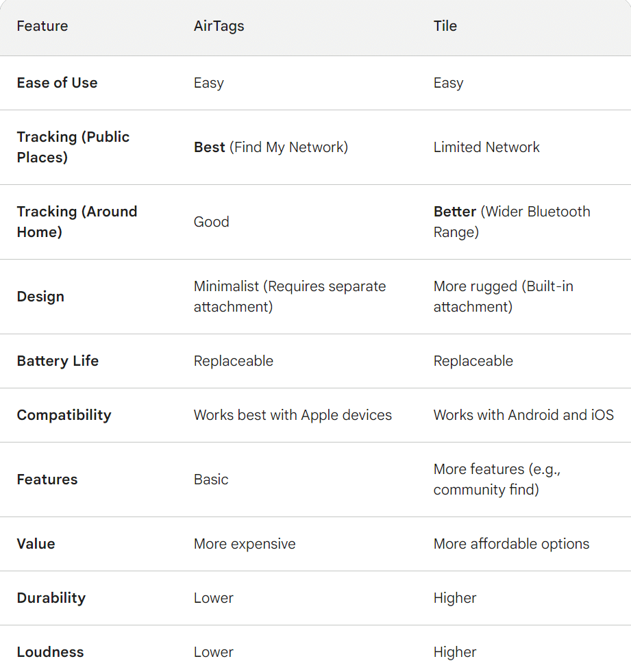Click More features community find cell

click(x=497, y=479)
